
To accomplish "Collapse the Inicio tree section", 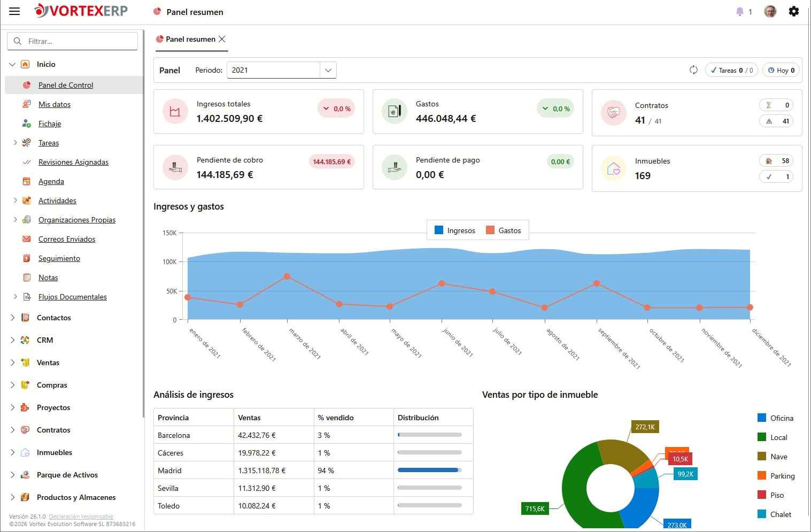I will (12, 64).
